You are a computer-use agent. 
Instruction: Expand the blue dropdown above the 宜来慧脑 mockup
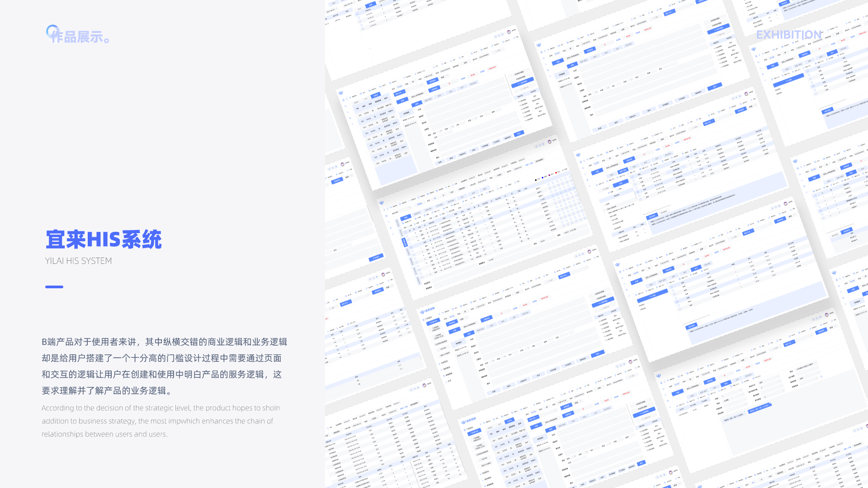point(564,276)
